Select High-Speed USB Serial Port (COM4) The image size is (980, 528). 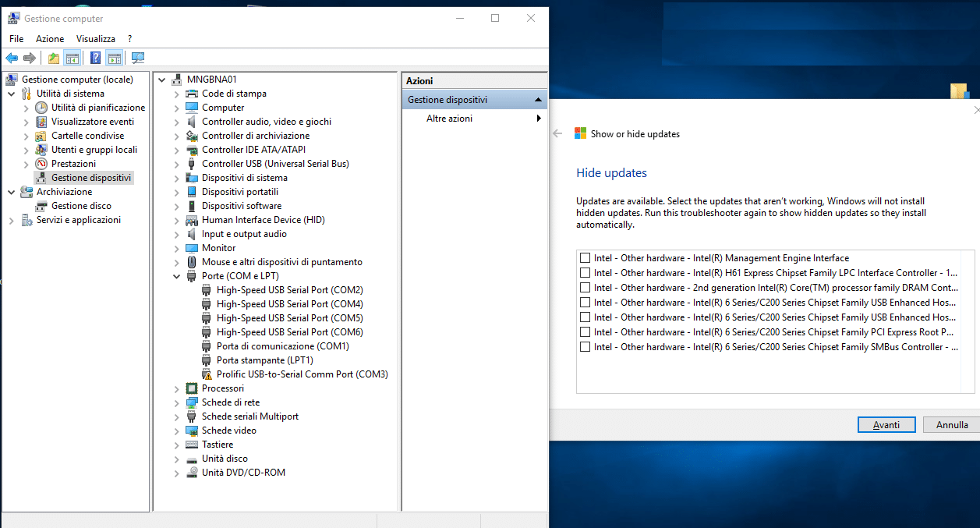tap(290, 304)
